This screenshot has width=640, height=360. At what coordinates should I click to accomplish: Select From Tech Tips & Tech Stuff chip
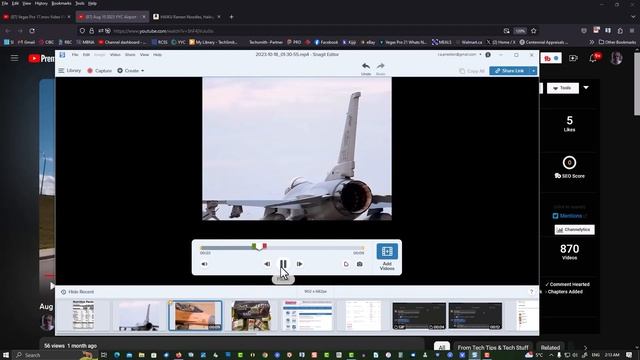pos(493,347)
